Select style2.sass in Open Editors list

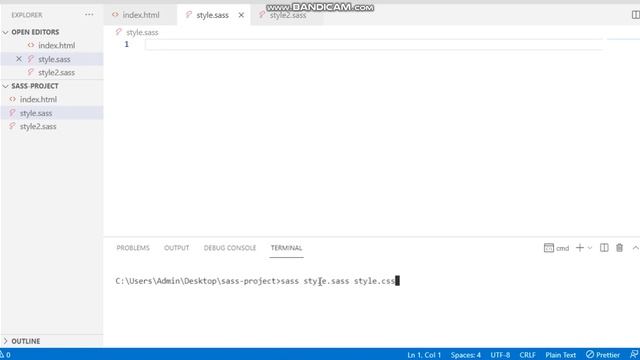[56, 73]
